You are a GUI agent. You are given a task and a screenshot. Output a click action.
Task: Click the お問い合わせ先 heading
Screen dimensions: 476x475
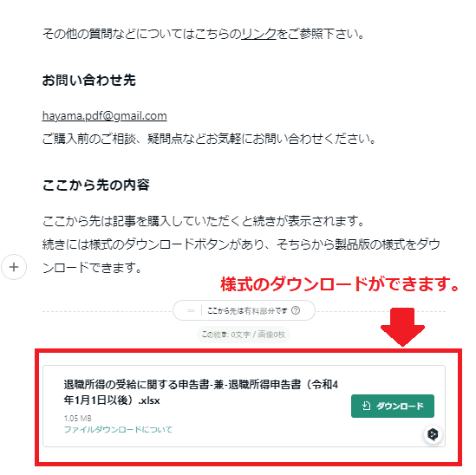88,80
